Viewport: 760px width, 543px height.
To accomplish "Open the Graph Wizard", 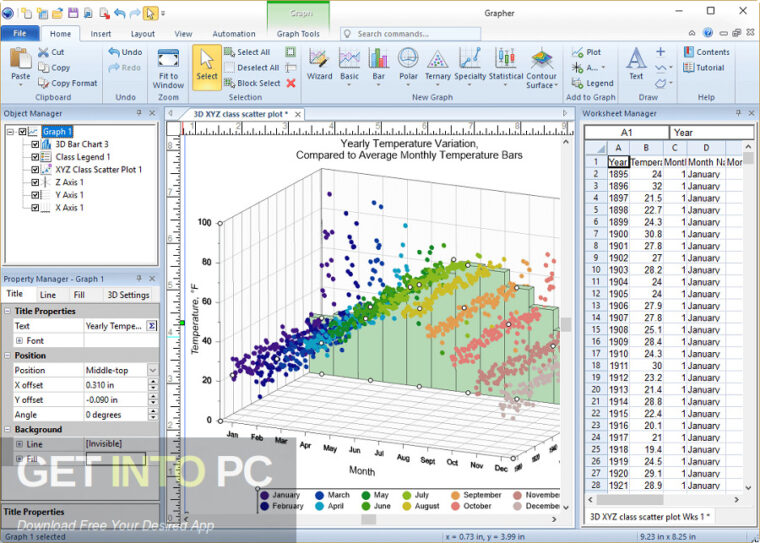I will pos(319,64).
